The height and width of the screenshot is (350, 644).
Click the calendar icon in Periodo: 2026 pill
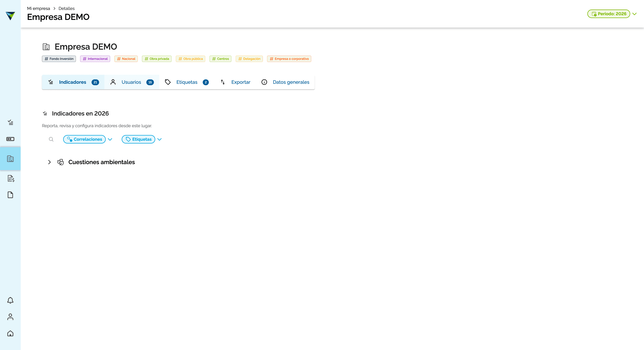click(594, 14)
